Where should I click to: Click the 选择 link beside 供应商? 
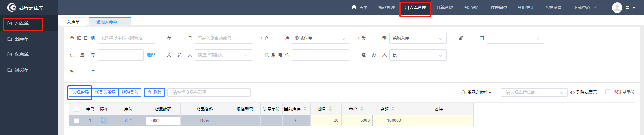pos(151,55)
